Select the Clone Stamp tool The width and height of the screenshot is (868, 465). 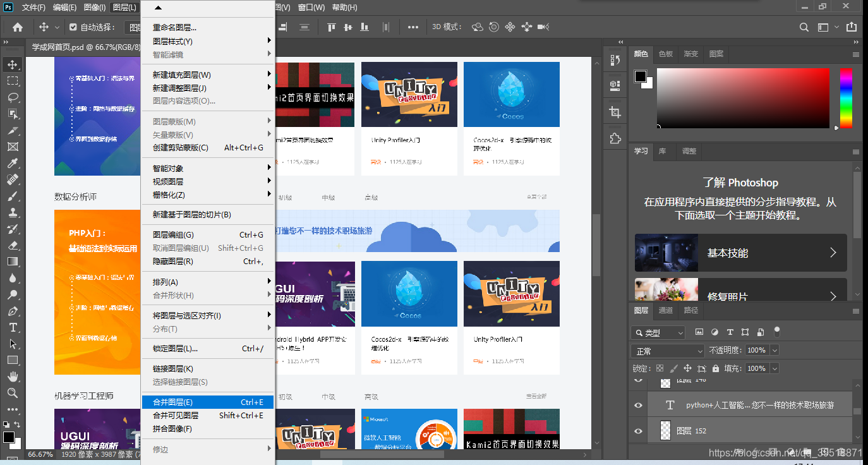[13, 212]
